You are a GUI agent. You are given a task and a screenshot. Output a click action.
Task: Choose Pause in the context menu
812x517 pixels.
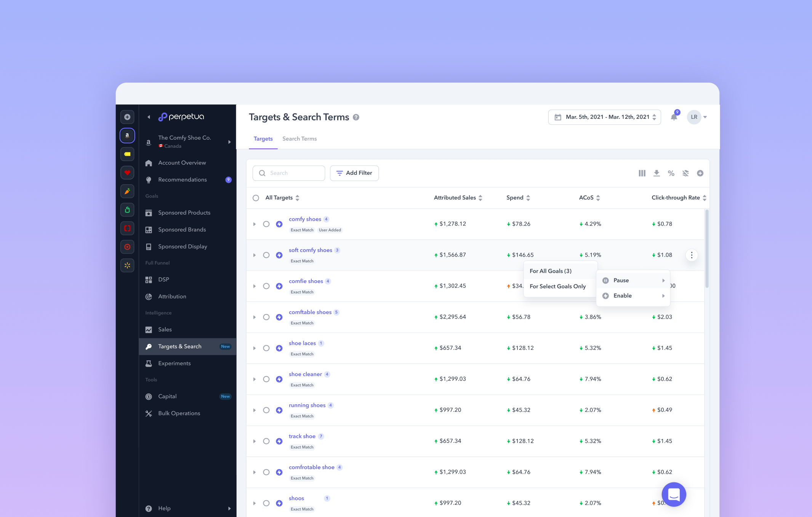(621, 280)
